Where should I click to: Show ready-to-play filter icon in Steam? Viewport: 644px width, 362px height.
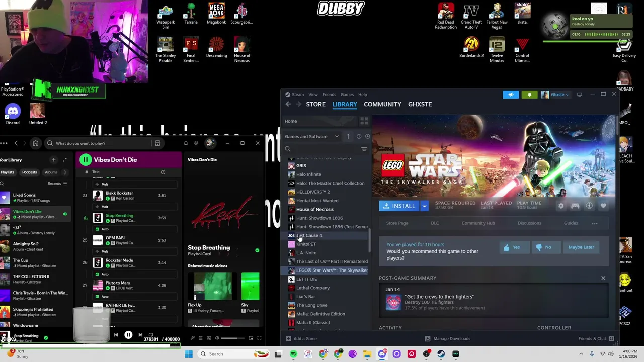367,136
